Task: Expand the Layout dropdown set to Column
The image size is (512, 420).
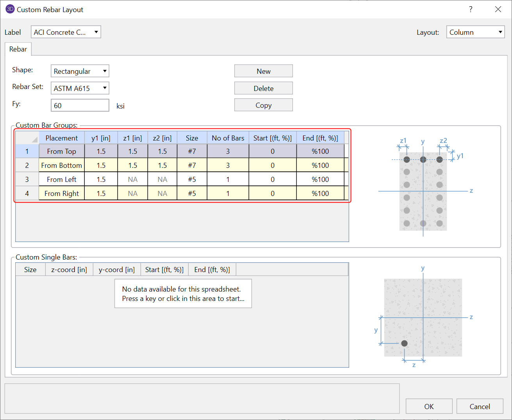Action: pyautogui.click(x=475, y=32)
